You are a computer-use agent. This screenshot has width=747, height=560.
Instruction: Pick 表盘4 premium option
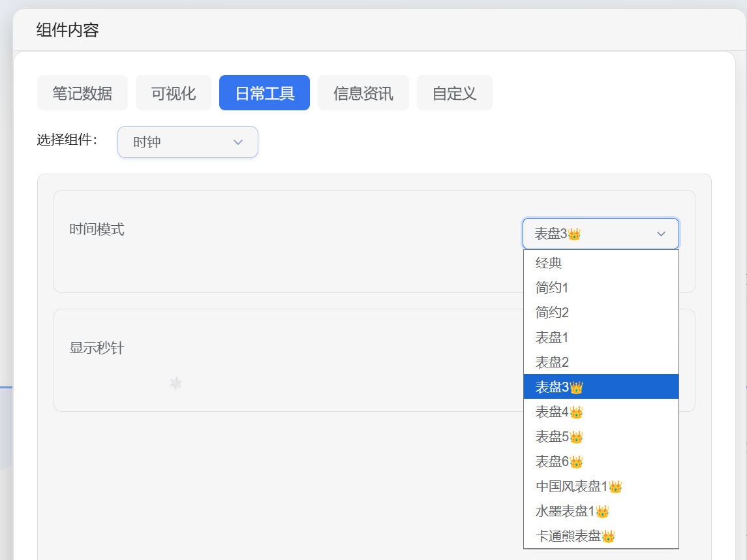tap(601, 412)
